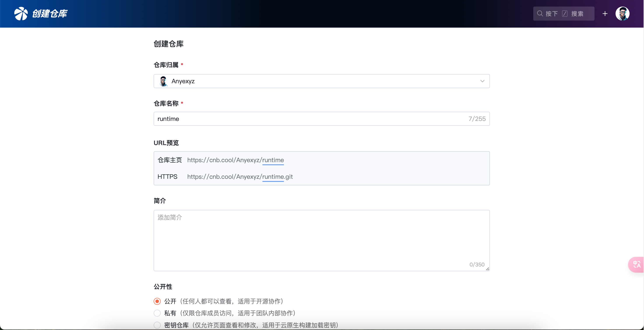The height and width of the screenshot is (330, 644).
Task: Select the 密钥仓库 radio option
Action: 157,325
